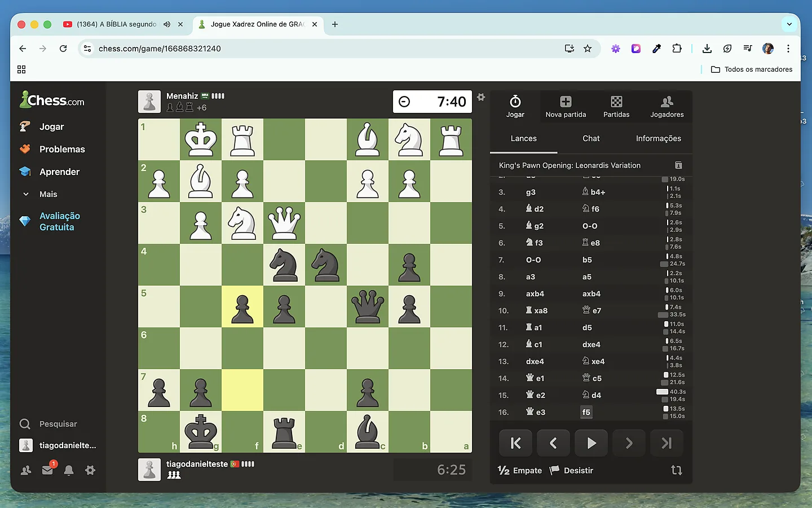This screenshot has height=508, width=812.
Task: Open Menahiz's avatar
Action: tap(149, 102)
